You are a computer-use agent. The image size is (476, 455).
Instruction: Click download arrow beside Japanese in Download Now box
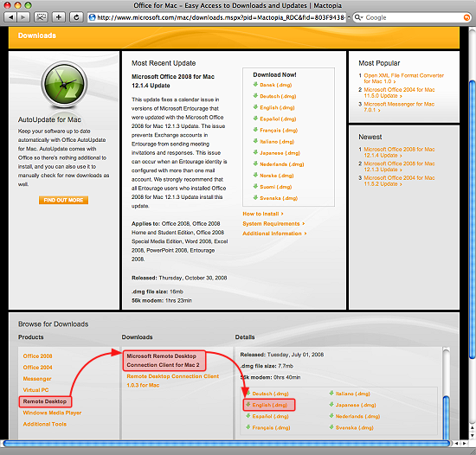point(255,152)
